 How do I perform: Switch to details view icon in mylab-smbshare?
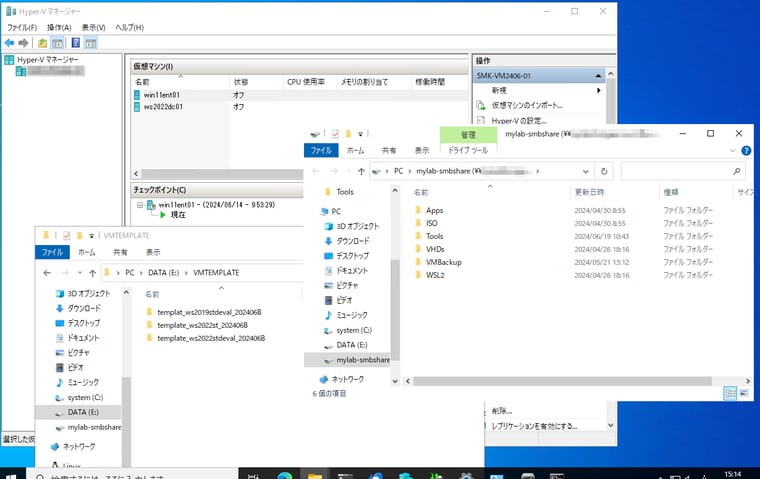(730, 393)
